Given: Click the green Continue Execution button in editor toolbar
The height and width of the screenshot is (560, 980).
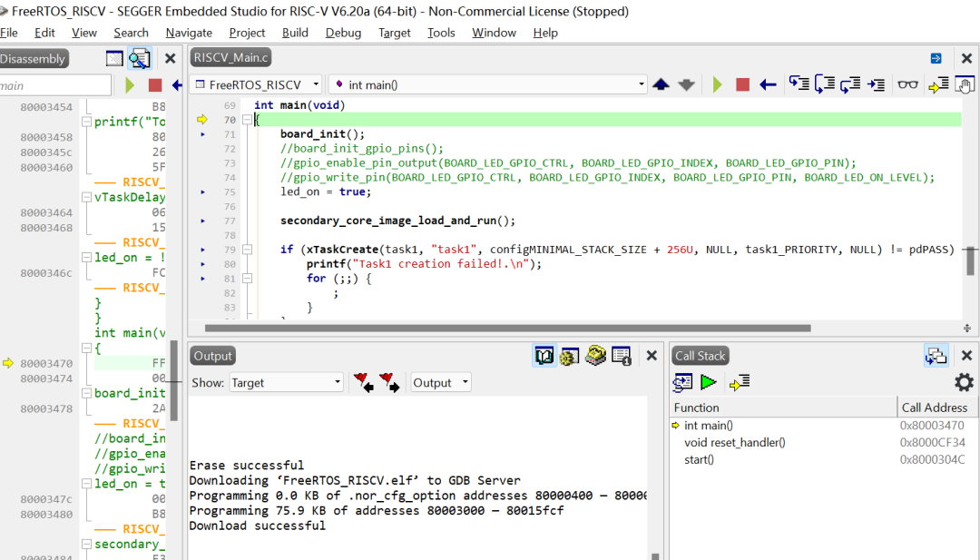Looking at the screenshot, I should click(x=718, y=84).
